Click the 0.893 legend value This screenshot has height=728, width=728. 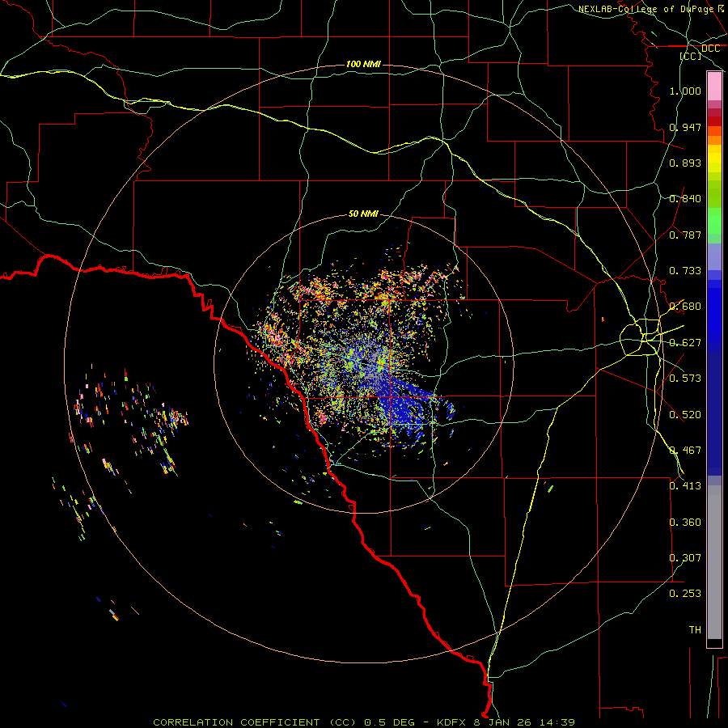point(685,163)
